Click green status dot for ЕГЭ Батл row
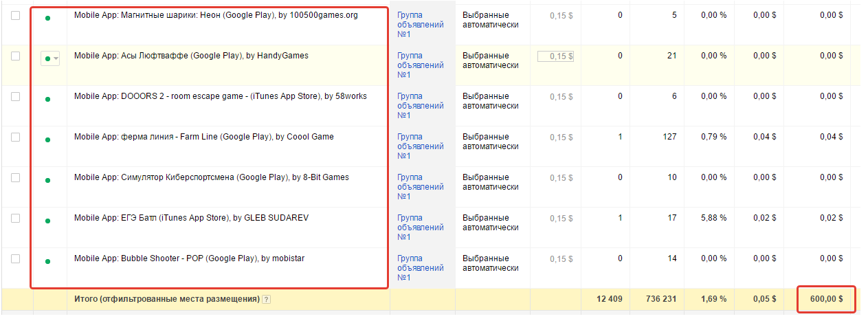Screen dimensions: 868x321 coord(47,221)
